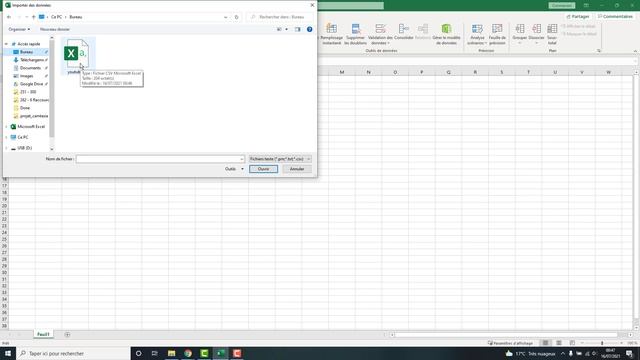The height and width of the screenshot is (360, 640).
Task: Toggle the preview pane icon
Action: click(x=298, y=29)
